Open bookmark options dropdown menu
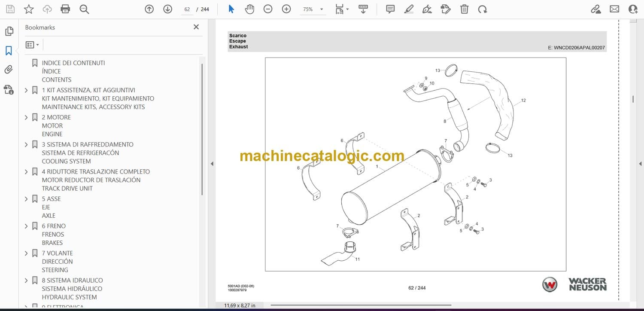The height and width of the screenshot is (311, 644). [32, 45]
